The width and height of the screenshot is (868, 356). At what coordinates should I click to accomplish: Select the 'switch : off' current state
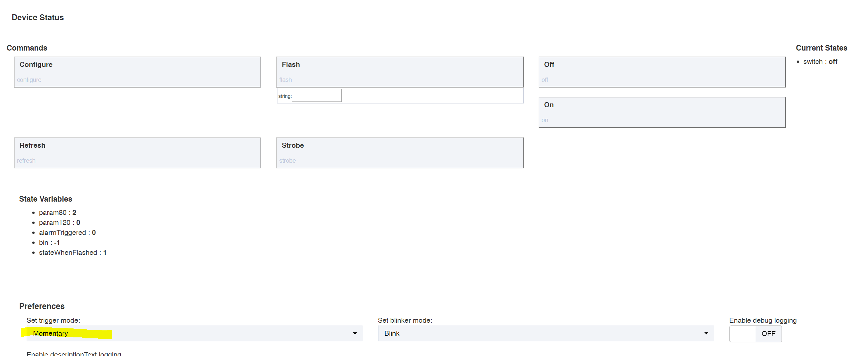point(820,62)
